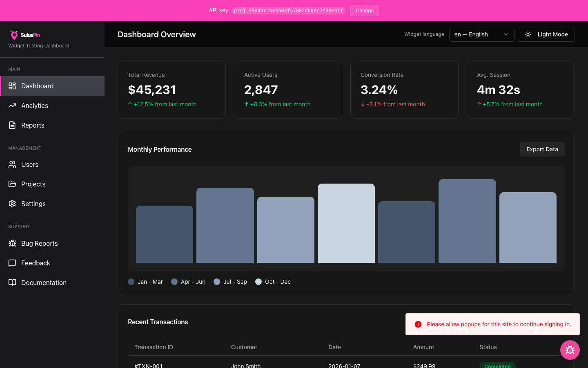Click the sun icon beside Light Mode

(528, 34)
